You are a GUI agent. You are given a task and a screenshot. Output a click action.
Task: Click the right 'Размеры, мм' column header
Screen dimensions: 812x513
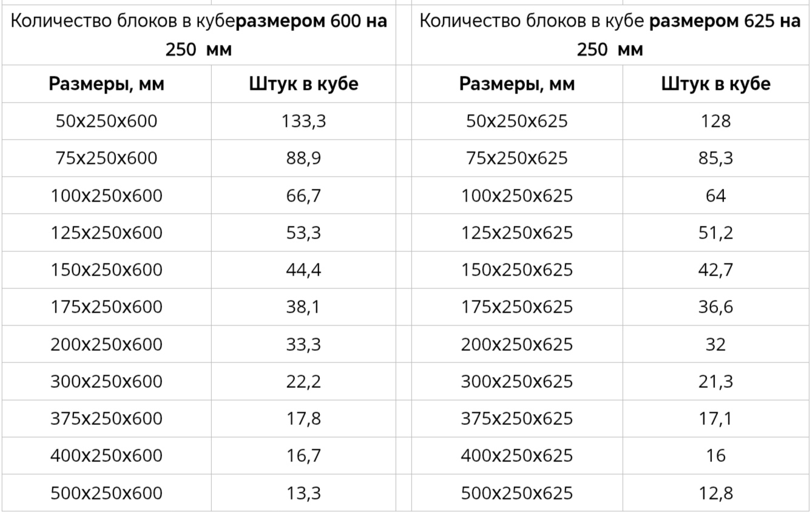[x=517, y=84]
